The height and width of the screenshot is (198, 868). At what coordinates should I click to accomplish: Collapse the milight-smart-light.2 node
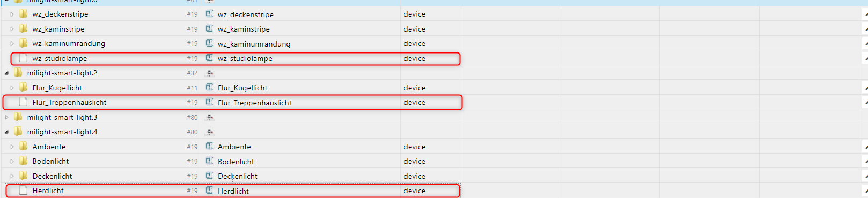point(6,73)
